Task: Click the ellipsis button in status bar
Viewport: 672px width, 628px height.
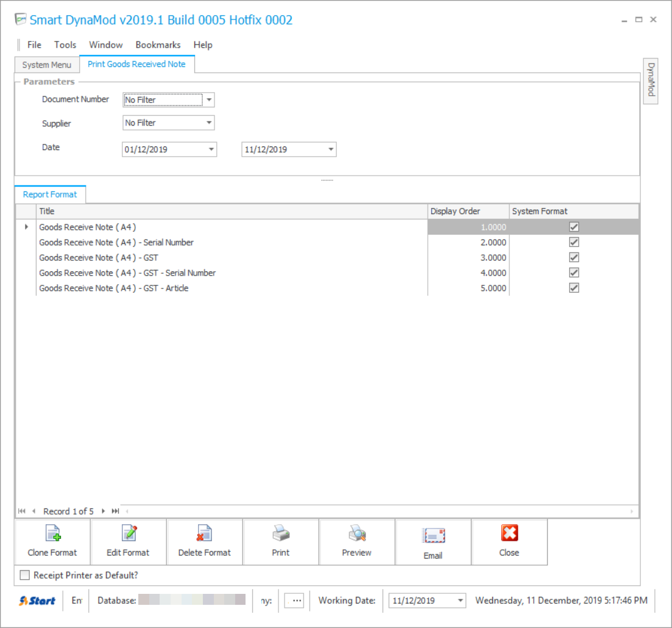Action: pyautogui.click(x=294, y=601)
